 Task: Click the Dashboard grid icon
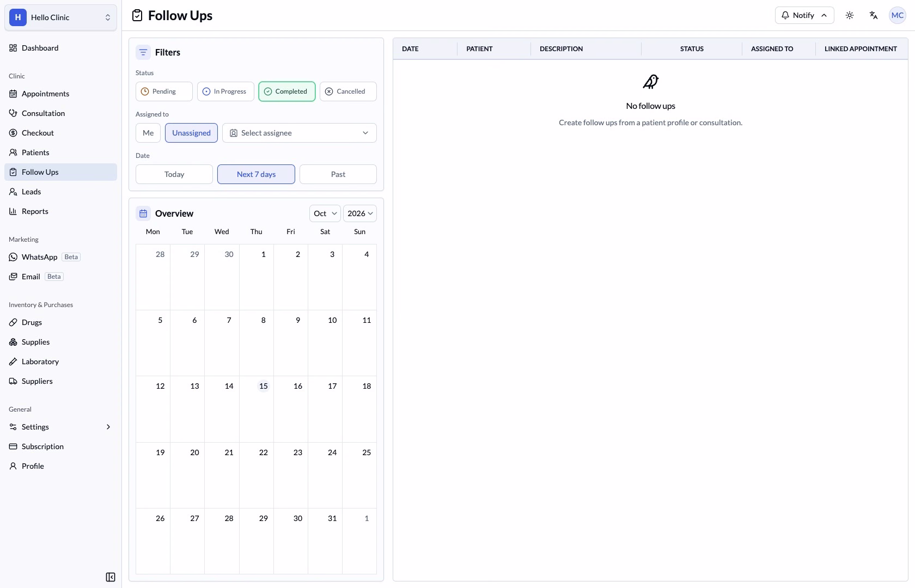point(13,48)
